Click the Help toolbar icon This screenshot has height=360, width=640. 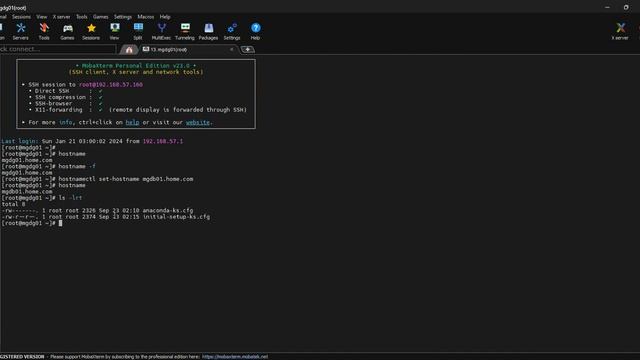pyautogui.click(x=256, y=31)
